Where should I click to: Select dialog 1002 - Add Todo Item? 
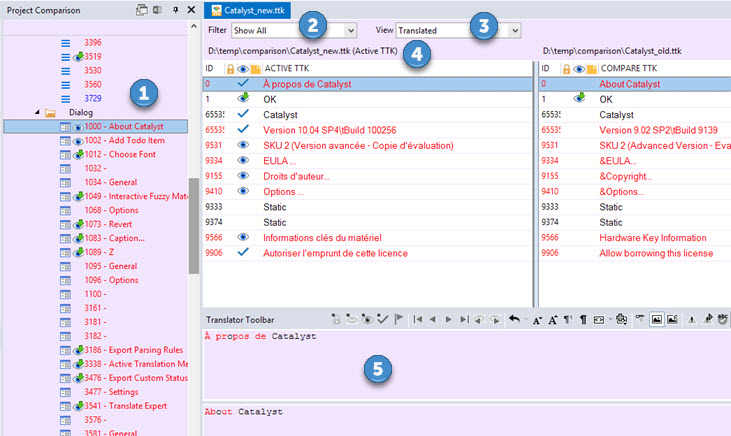click(124, 140)
